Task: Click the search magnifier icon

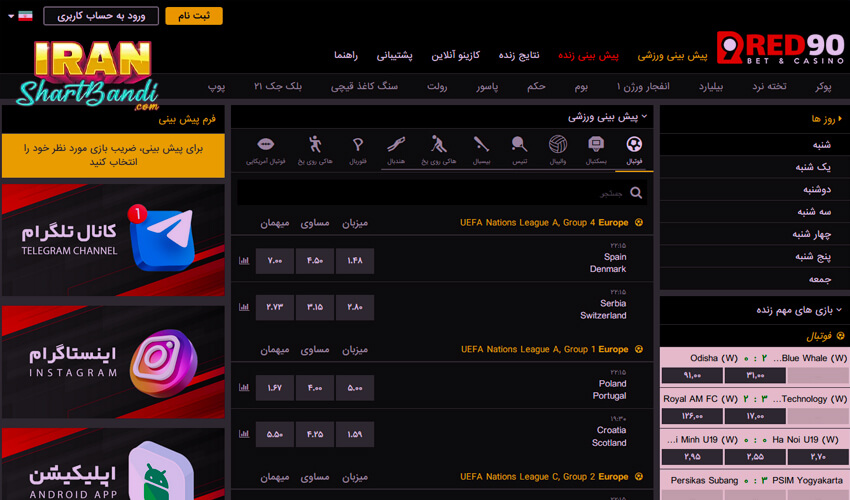Action: pos(637,192)
